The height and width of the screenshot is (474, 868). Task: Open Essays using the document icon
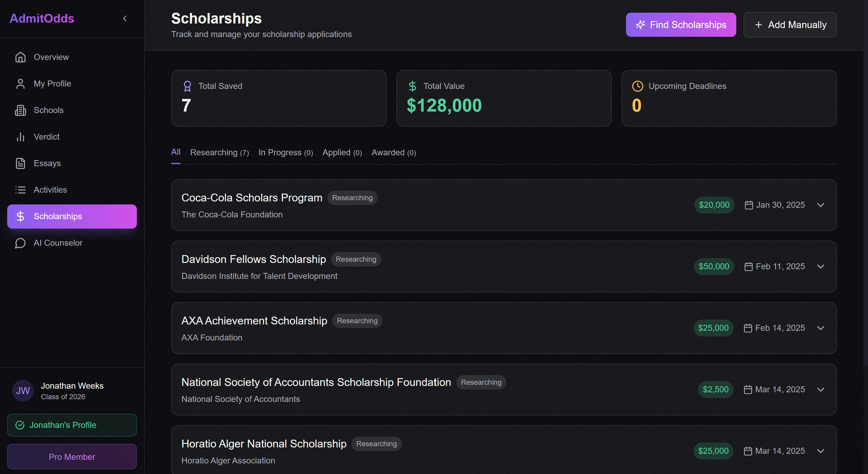pos(20,163)
